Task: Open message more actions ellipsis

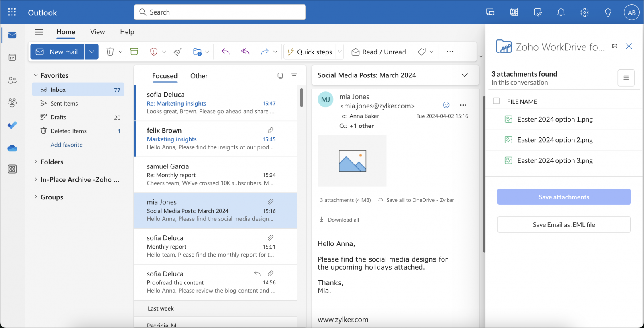Action: tap(463, 105)
